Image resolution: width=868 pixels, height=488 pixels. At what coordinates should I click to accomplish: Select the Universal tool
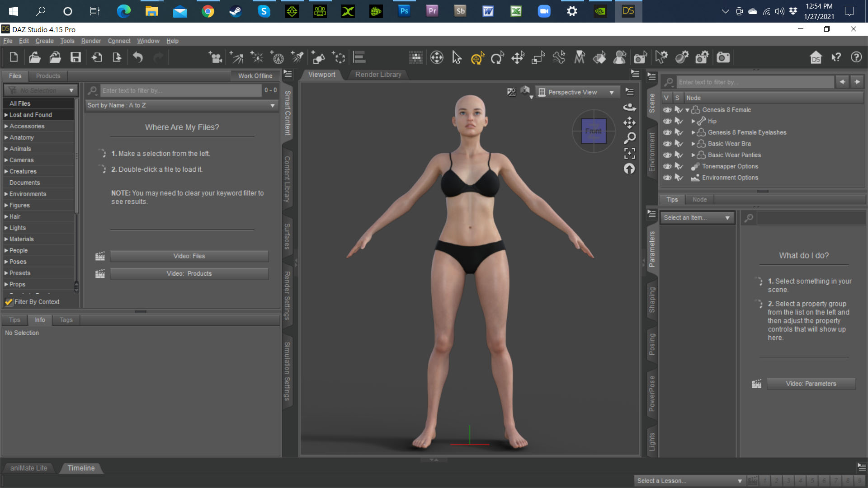point(477,57)
